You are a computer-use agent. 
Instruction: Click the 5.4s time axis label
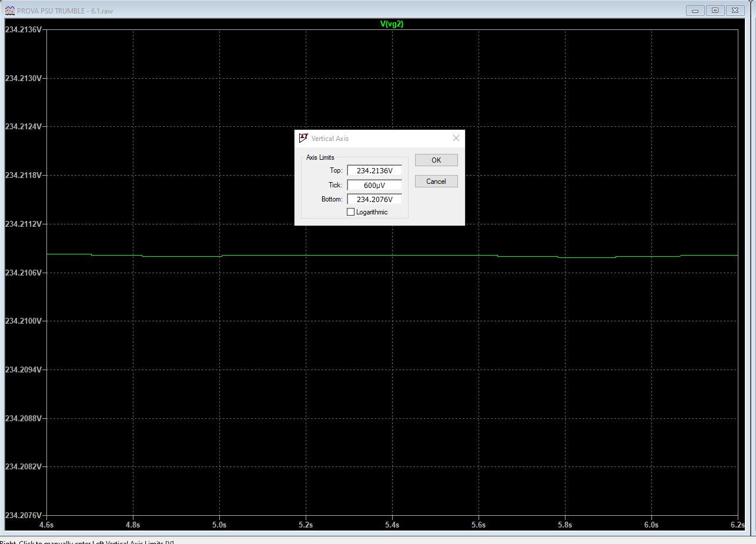click(x=392, y=525)
